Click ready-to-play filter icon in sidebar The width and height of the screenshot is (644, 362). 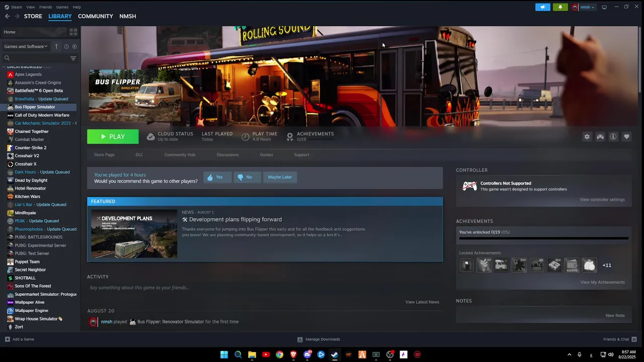[x=74, y=46]
